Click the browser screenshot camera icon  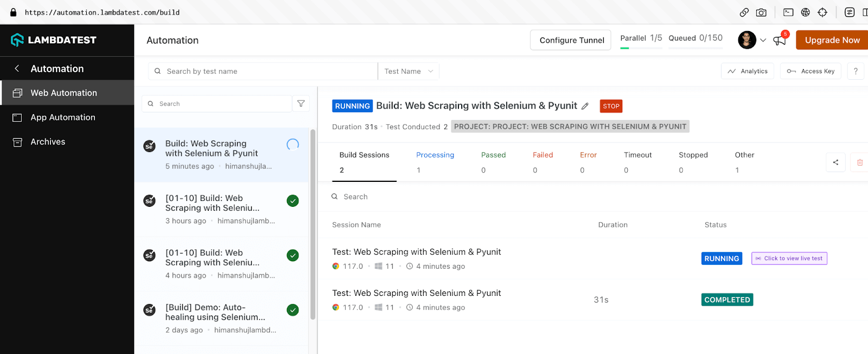pos(761,12)
